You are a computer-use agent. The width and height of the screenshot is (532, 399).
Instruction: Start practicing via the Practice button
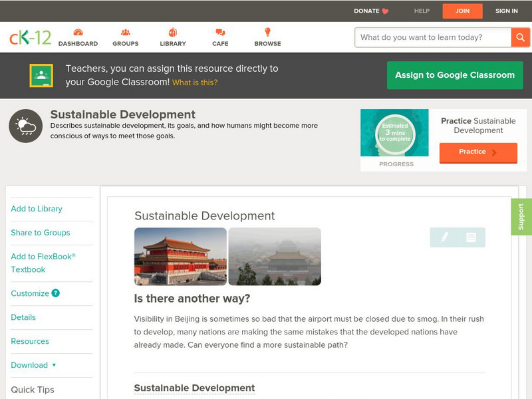click(x=477, y=152)
